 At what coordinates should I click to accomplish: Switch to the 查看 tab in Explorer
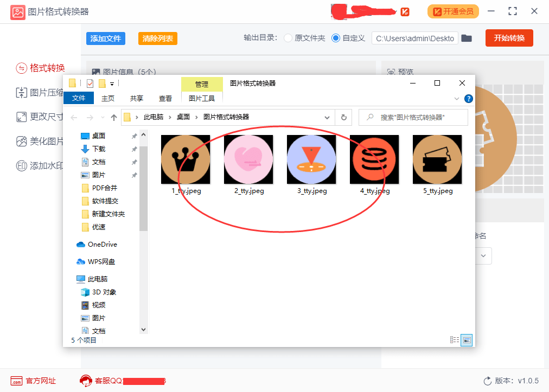point(165,98)
